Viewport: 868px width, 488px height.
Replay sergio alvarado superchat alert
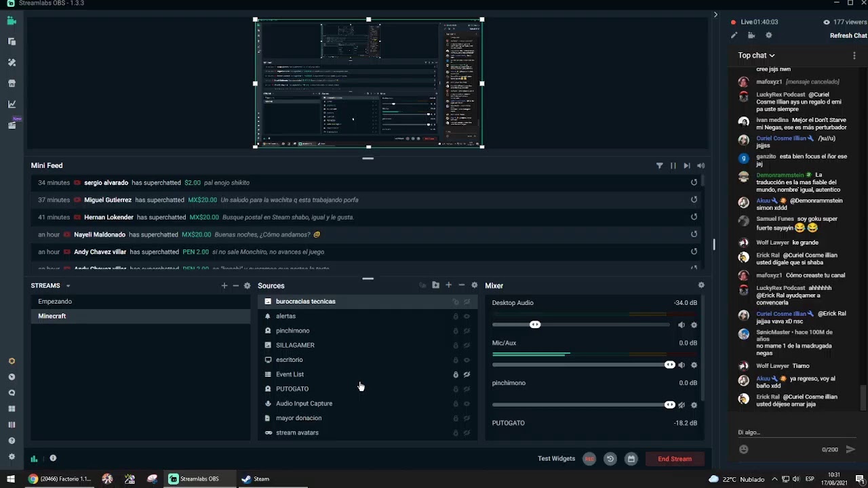pyautogui.click(x=694, y=182)
